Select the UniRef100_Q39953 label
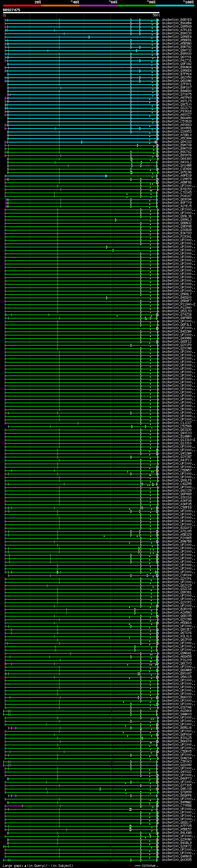This screenshot has width=197, height=868. (x=177, y=131)
